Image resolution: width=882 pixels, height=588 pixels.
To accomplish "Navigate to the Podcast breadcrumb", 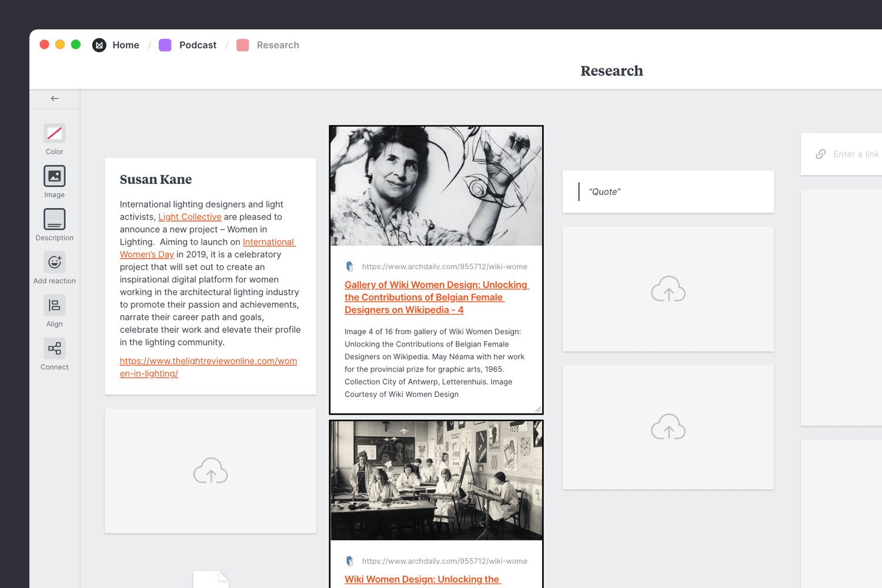I will point(198,45).
